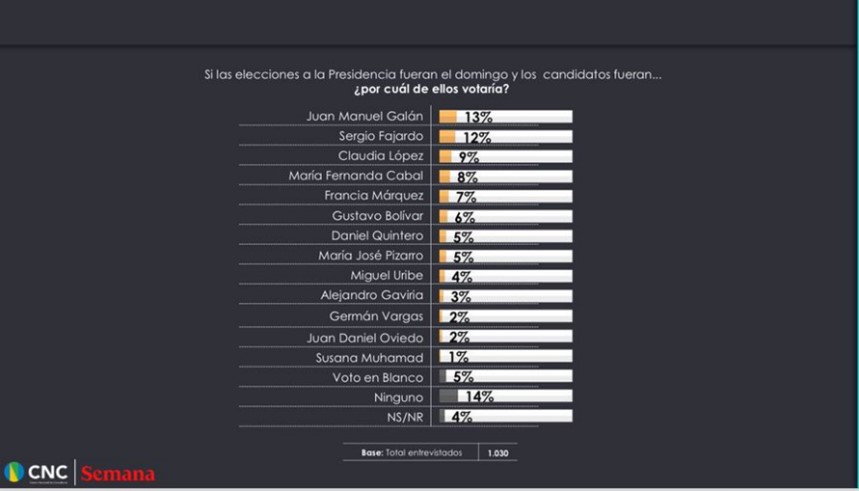This screenshot has height=491, width=859.
Task: Click the Claudia López 9% bar
Action: (x=445, y=157)
